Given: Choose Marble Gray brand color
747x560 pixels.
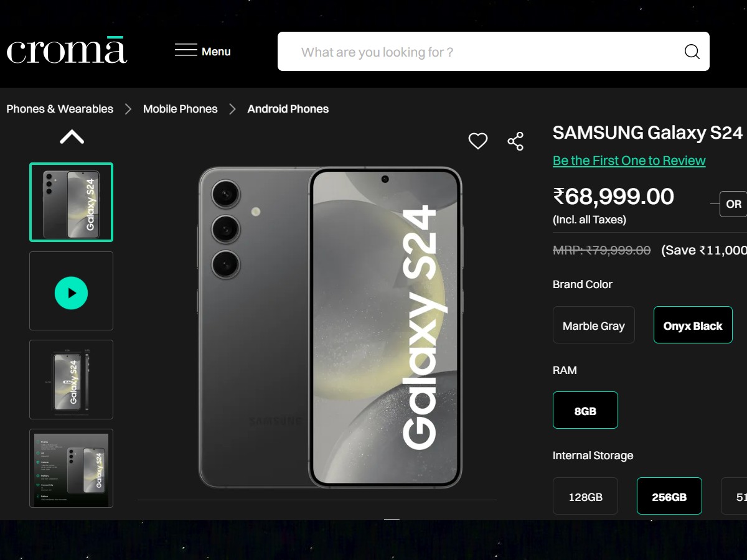Looking at the screenshot, I should point(594,325).
